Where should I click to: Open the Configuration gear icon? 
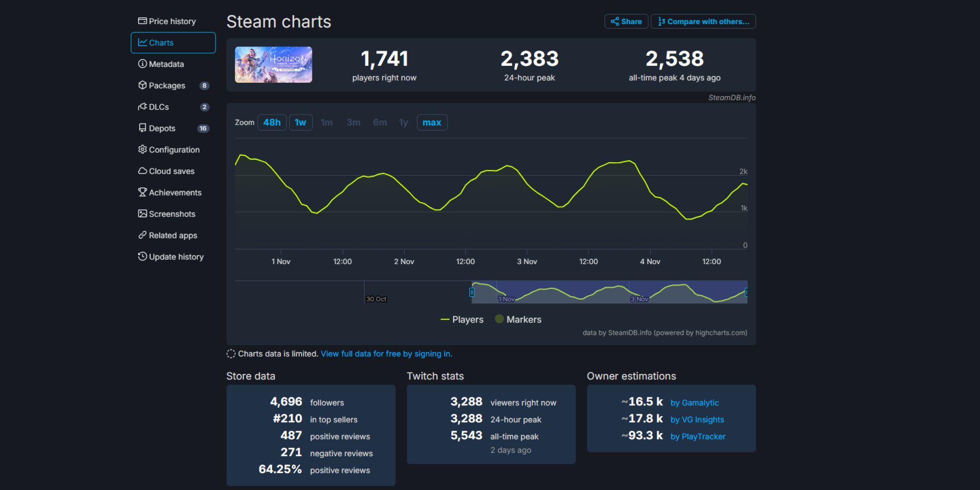[x=143, y=149]
